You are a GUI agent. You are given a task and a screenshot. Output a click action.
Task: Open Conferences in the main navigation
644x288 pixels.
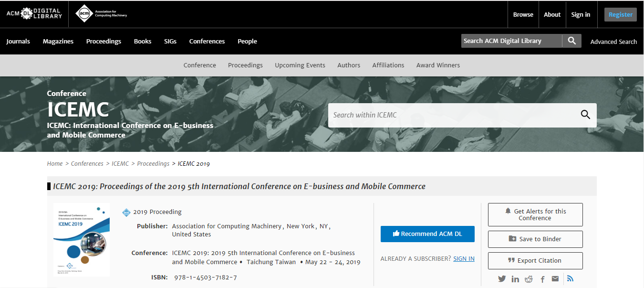tap(207, 41)
